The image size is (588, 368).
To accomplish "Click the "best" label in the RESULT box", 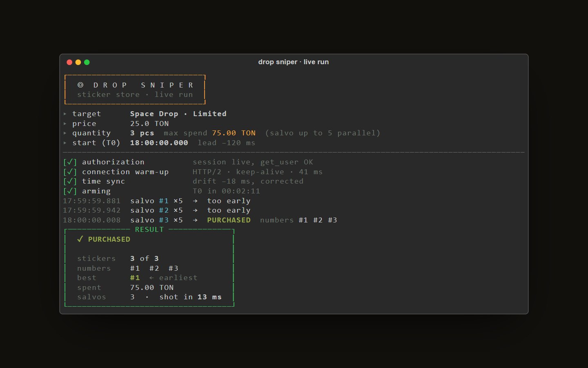I will click(x=87, y=278).
